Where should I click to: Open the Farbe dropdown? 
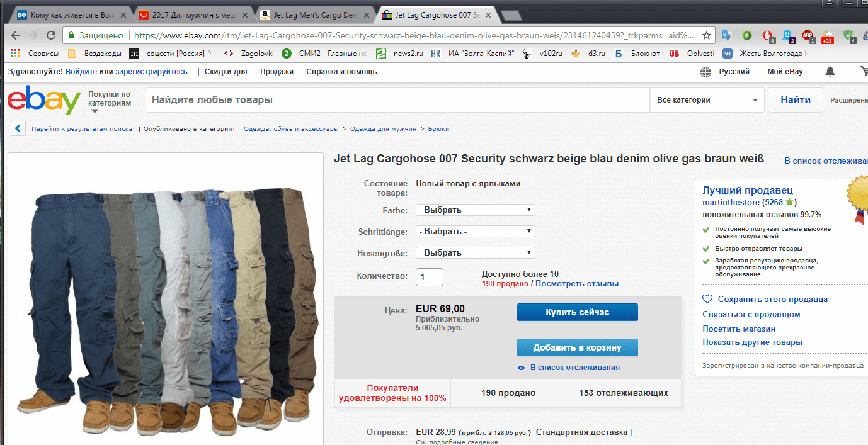[x=476, y=210]
